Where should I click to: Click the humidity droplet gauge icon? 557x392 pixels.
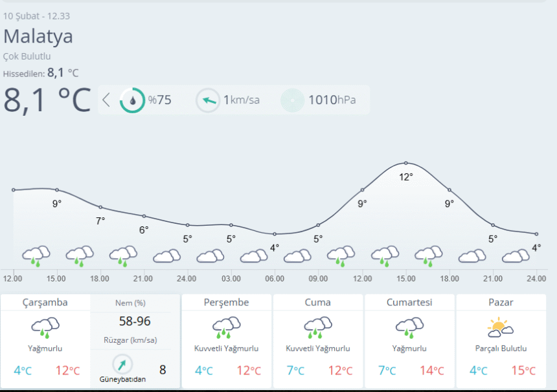coord(133,100)
